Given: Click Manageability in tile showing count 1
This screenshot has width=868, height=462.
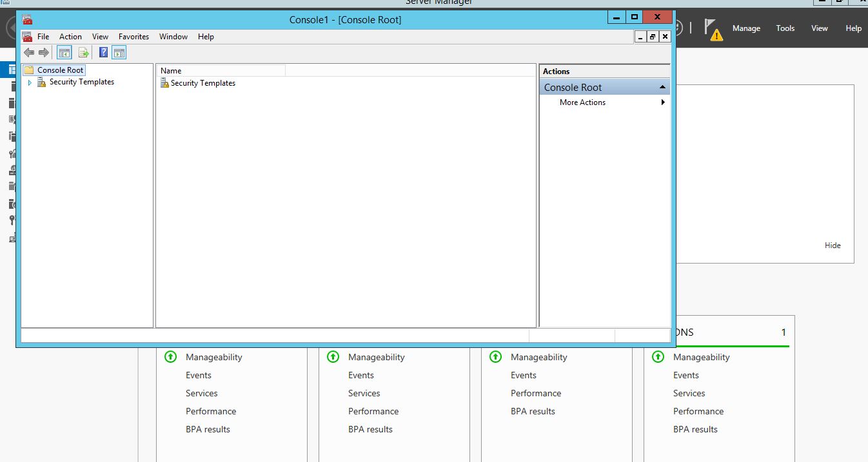Looking at the screenshot, I should pyautogui.click(x=701, y=357).
